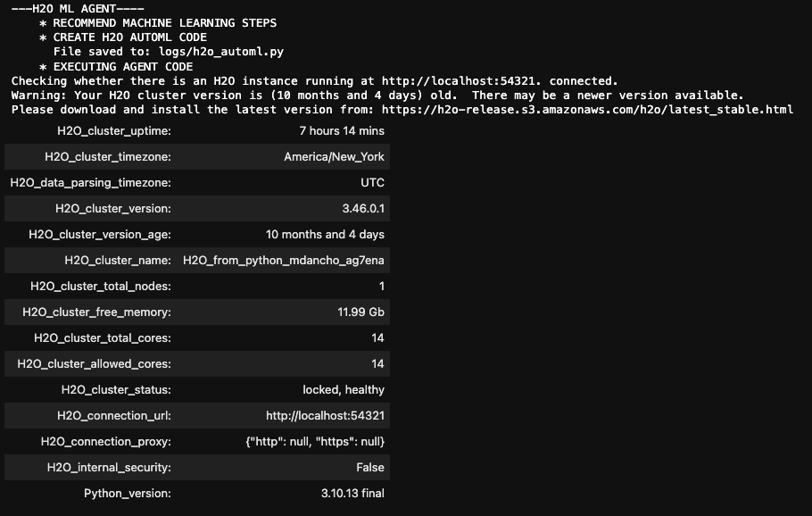Click the H2O_cluster_status label
Screen dimensions: 812x516
click(116, 390)
